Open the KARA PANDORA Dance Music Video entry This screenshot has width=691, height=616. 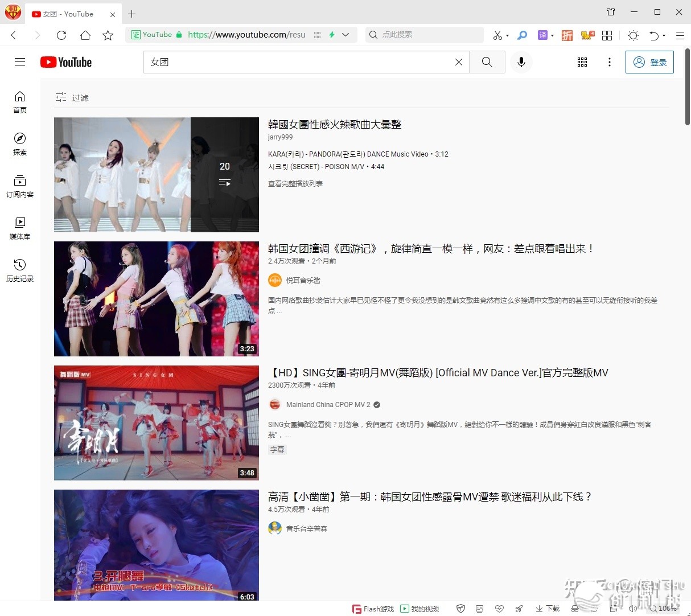pyautogui.click(x=358, y=154)
